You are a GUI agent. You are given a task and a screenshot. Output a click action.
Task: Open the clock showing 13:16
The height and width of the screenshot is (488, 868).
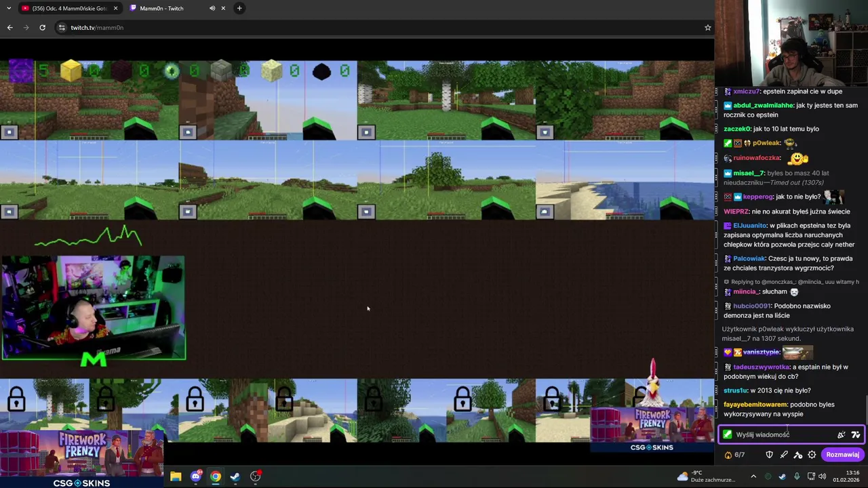(x=846, y=476)
